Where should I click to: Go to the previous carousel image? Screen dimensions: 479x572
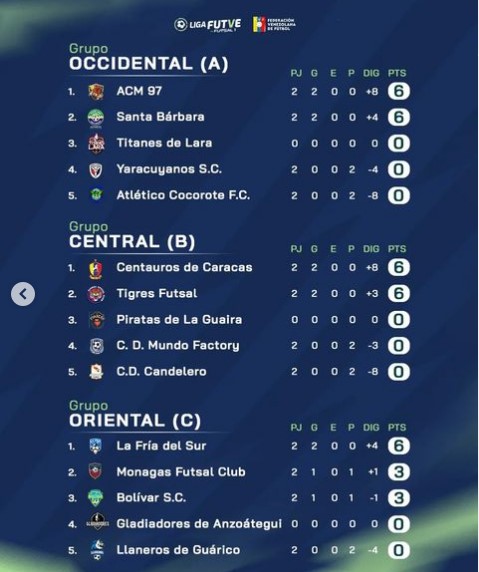[23, 294]
